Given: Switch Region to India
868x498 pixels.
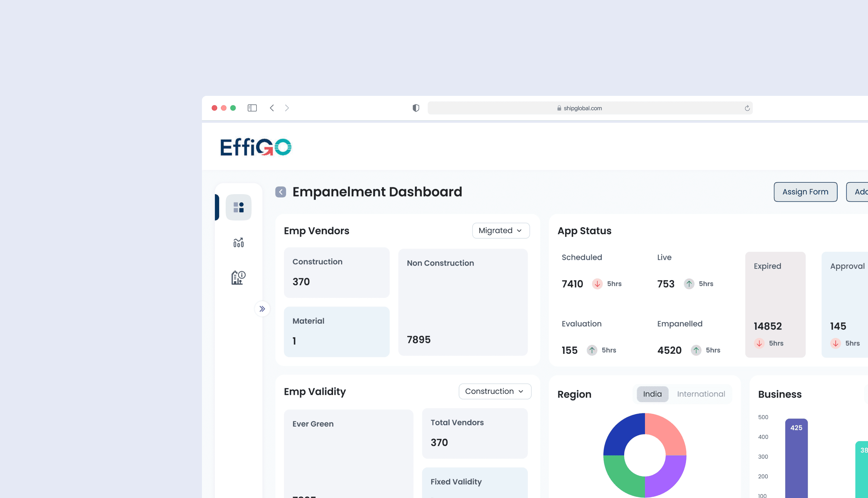Looking at the screenshot, I should click(652, 394).
